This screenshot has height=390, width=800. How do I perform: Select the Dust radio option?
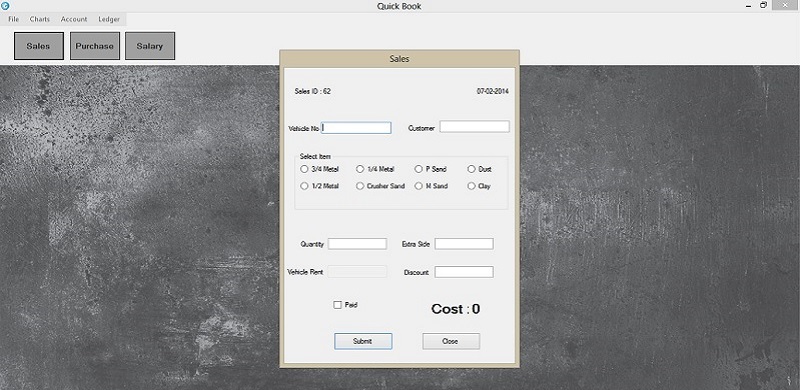[x=471, y=169]
